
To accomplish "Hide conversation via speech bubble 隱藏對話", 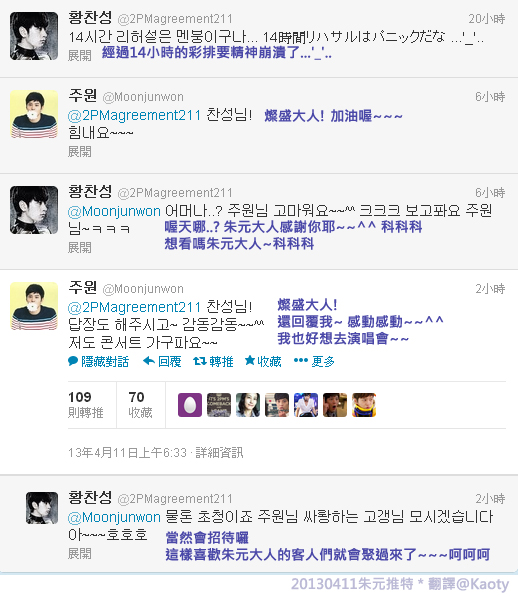I will pos(98,361).
